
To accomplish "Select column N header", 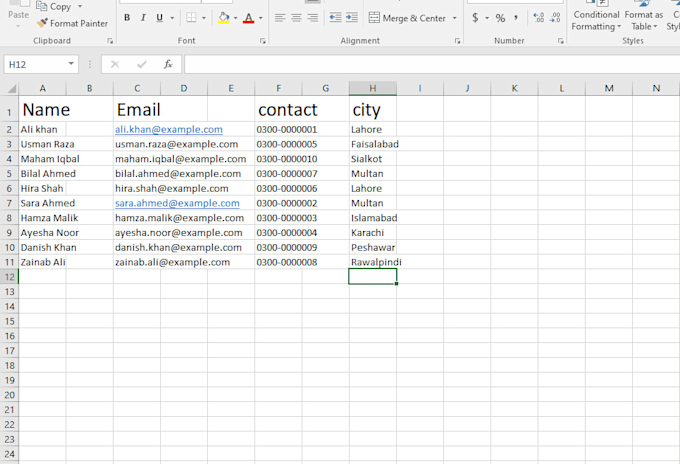I will pos(656,88).
